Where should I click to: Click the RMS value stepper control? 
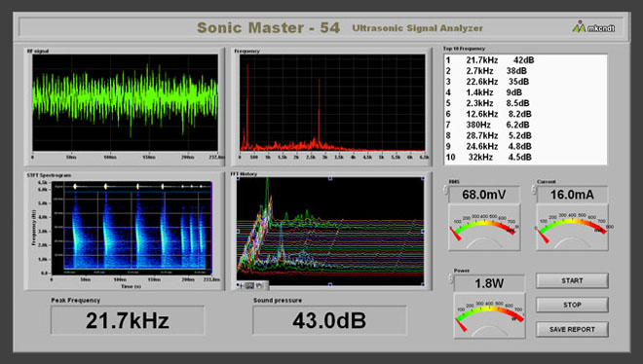(x=446, y=190)
